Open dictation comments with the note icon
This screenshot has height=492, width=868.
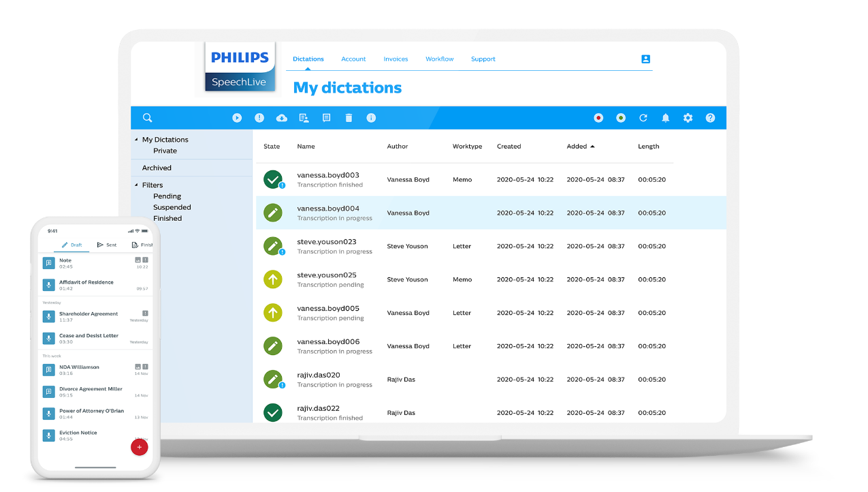click(x=326, y=117)
